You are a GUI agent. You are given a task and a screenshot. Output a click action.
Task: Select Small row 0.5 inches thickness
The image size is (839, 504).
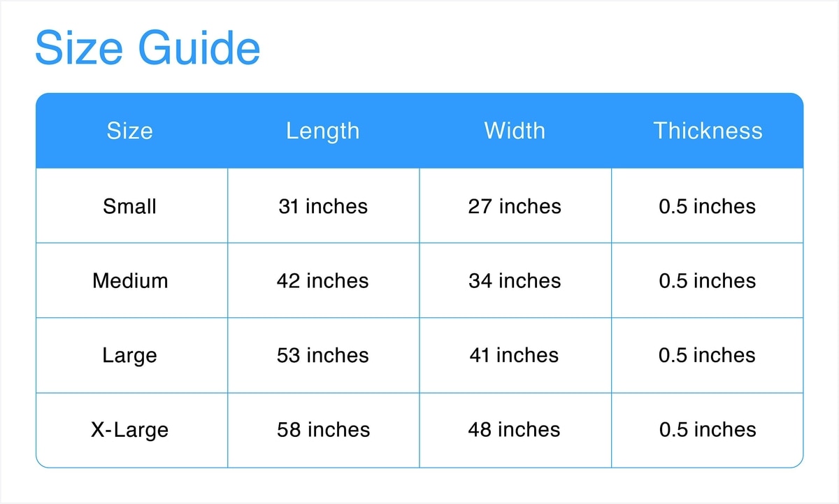click(708, 206)
